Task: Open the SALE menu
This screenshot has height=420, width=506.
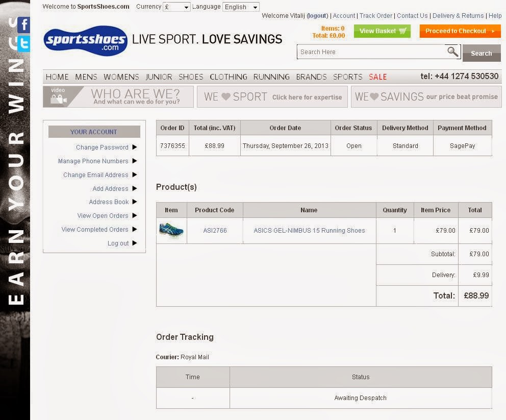Action: click(x=377, y=77)
